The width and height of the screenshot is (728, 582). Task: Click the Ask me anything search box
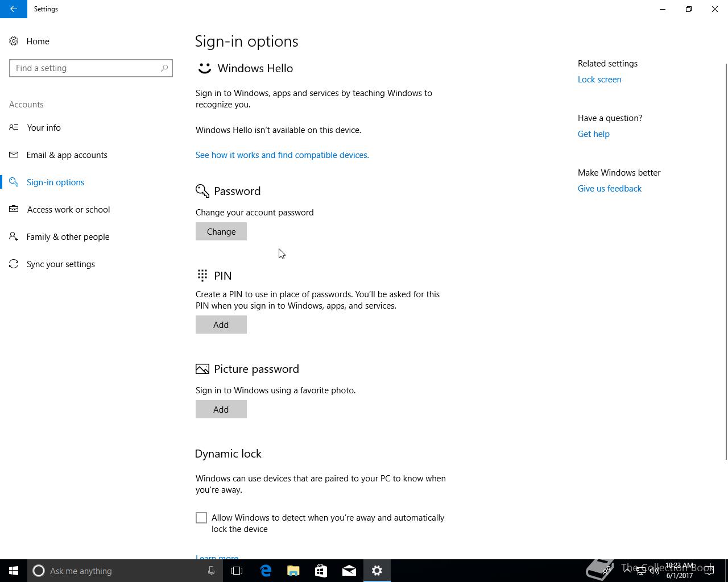[124, 571]
